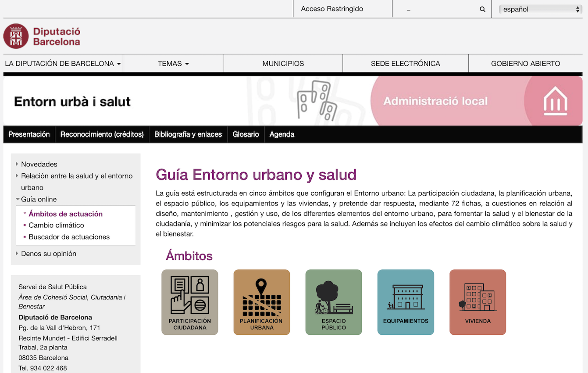Click the Acceso Restringido link
588x373 pixels.
(332, 9)
